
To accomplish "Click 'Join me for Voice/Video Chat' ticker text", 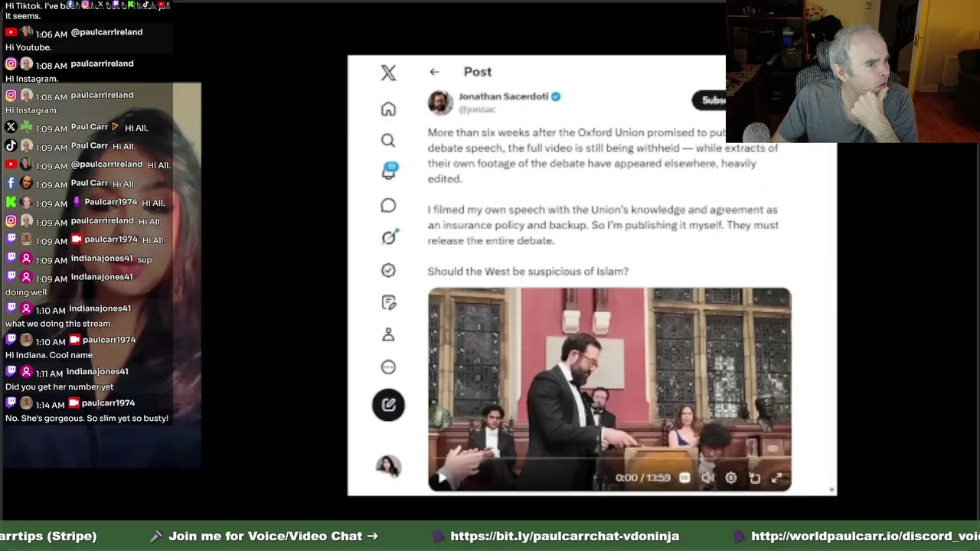I will click(273, 536).
